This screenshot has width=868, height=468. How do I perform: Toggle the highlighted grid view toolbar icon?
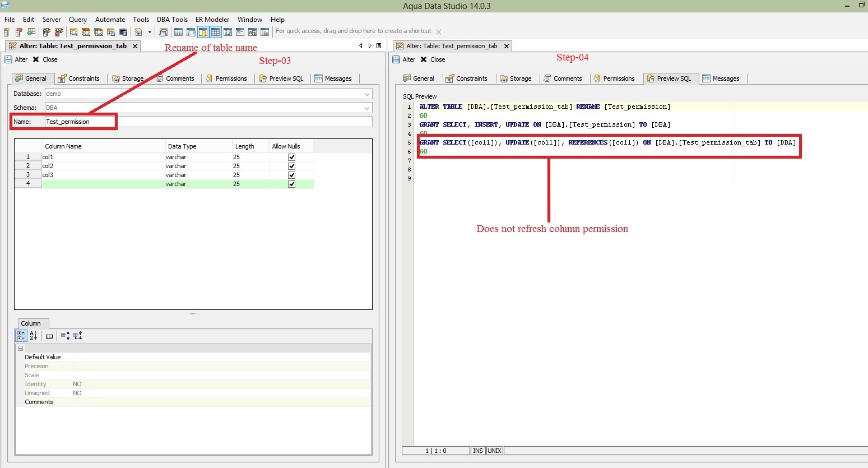(215, 32)
